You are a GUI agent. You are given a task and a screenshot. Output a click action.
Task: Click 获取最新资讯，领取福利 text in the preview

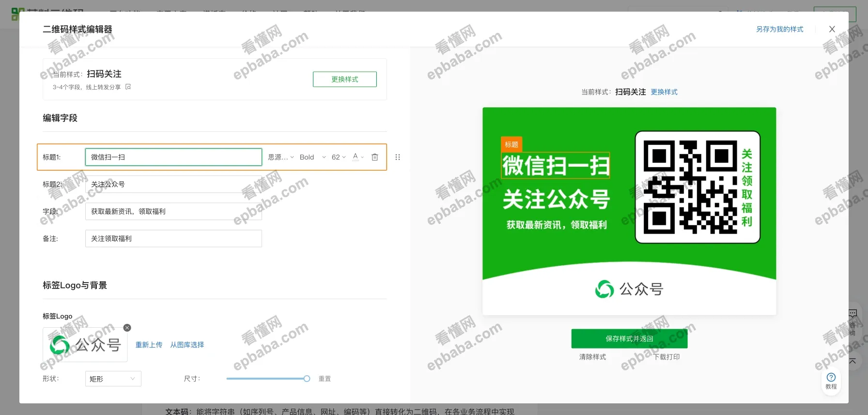(557, 225)
